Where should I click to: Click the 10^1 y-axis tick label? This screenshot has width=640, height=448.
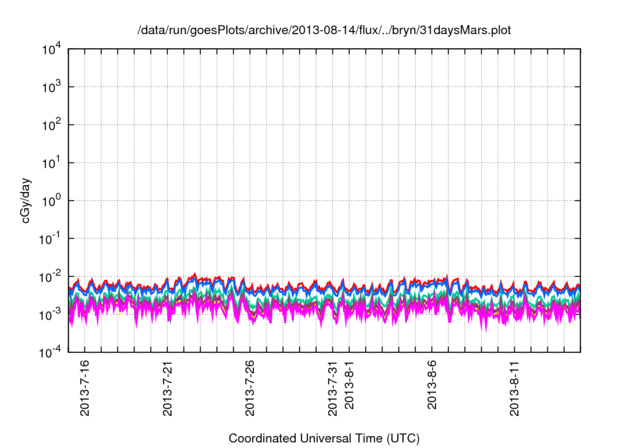[x=52, y=163]
